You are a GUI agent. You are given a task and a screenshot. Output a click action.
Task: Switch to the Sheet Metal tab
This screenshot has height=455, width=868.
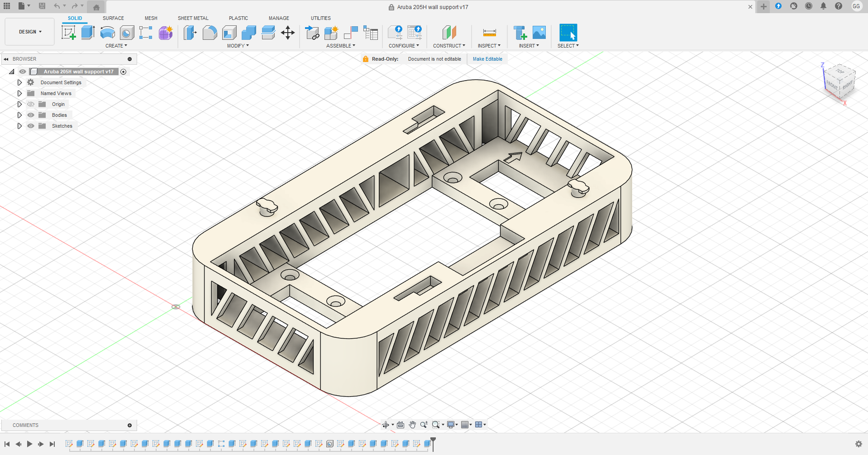(x=193, y=18)
